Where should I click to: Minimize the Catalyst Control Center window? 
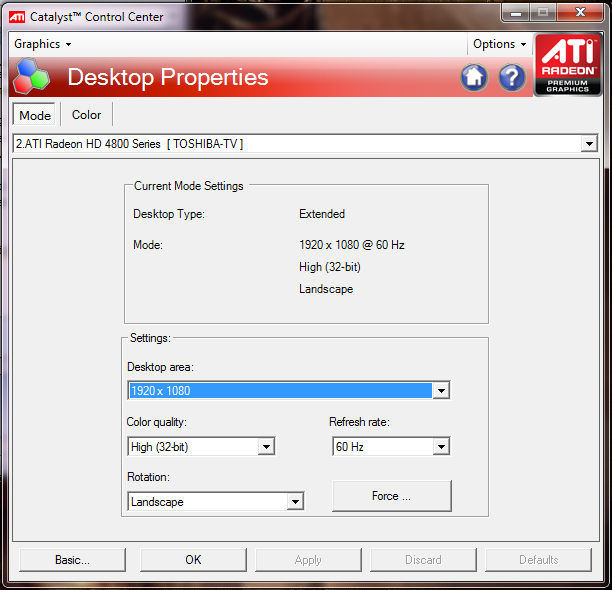point(516,12)
